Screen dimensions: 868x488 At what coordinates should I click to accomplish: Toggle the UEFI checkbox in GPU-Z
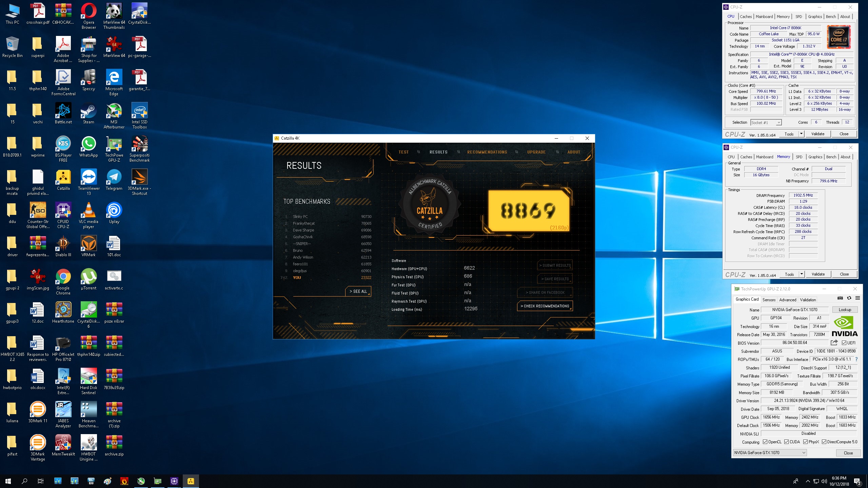pyautogui.click(x=844, y=343)
